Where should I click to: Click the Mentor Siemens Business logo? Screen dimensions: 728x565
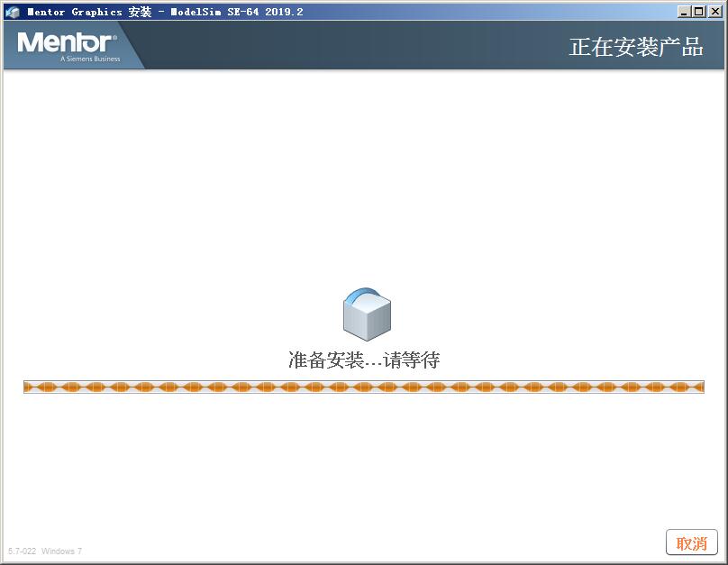68,47
